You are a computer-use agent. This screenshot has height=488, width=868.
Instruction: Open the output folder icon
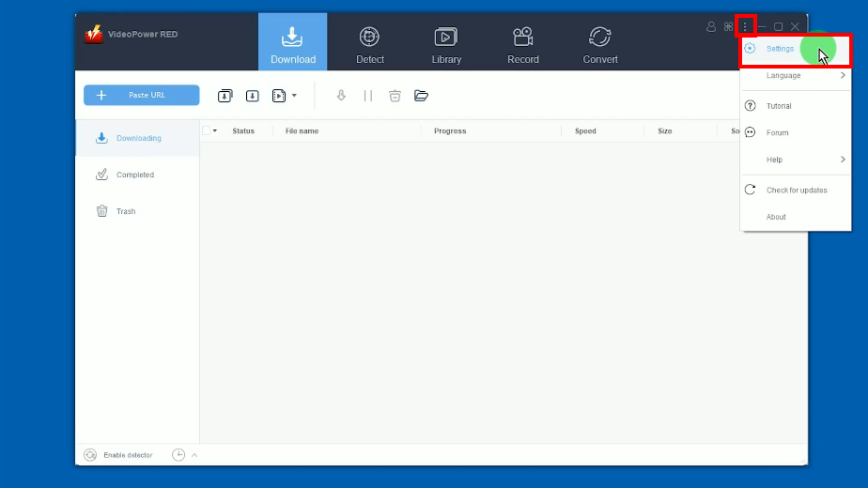point(421,96)
